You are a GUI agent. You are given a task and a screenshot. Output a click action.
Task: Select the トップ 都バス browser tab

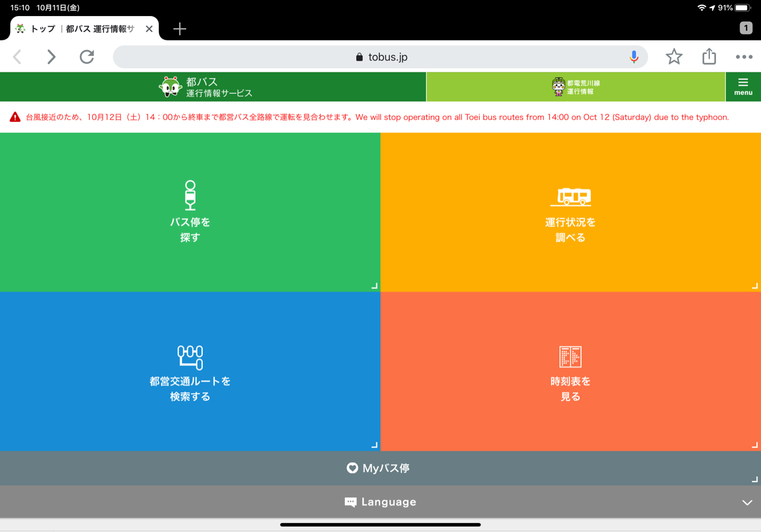pyautogui.click(x=84, y=29)
